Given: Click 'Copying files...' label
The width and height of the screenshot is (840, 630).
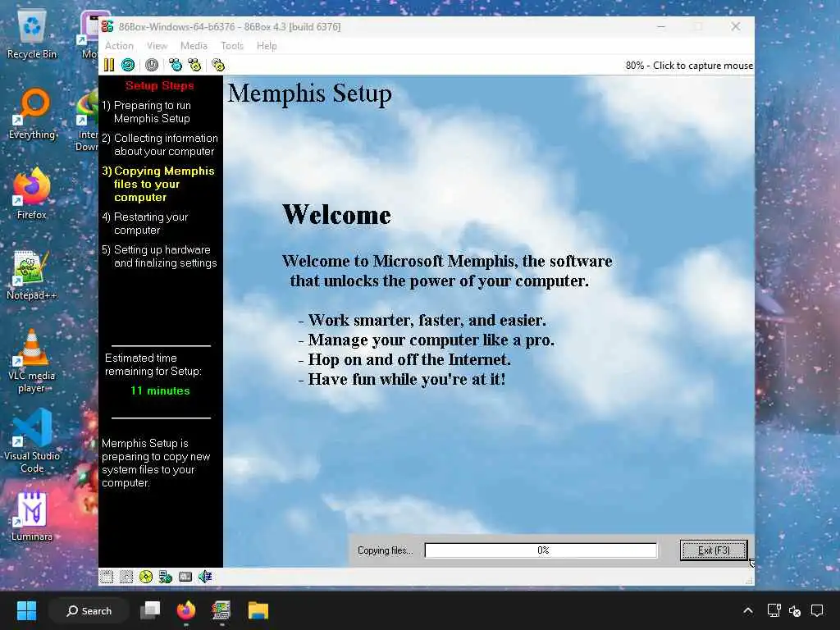Looking at the screenshot, I should (386, 550).
